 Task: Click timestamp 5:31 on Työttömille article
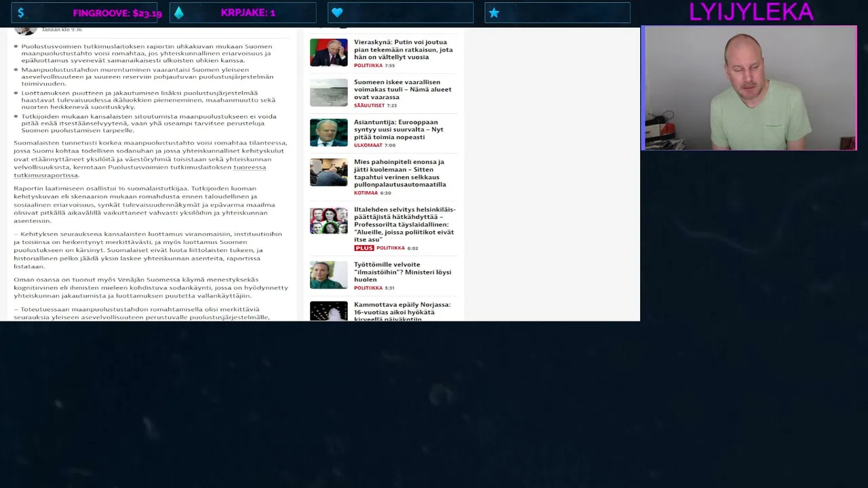390,288
